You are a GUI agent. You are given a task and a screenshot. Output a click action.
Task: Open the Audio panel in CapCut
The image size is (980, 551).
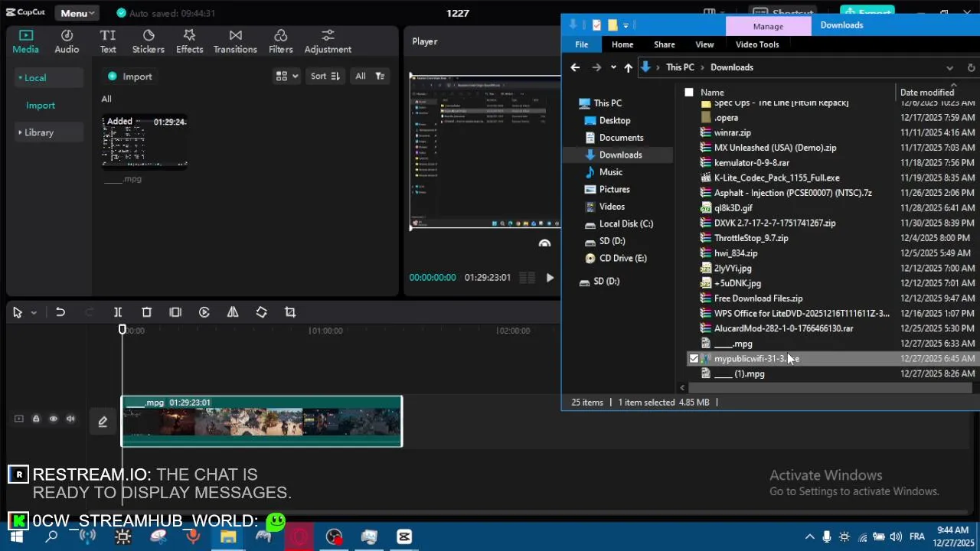point(67,41)
